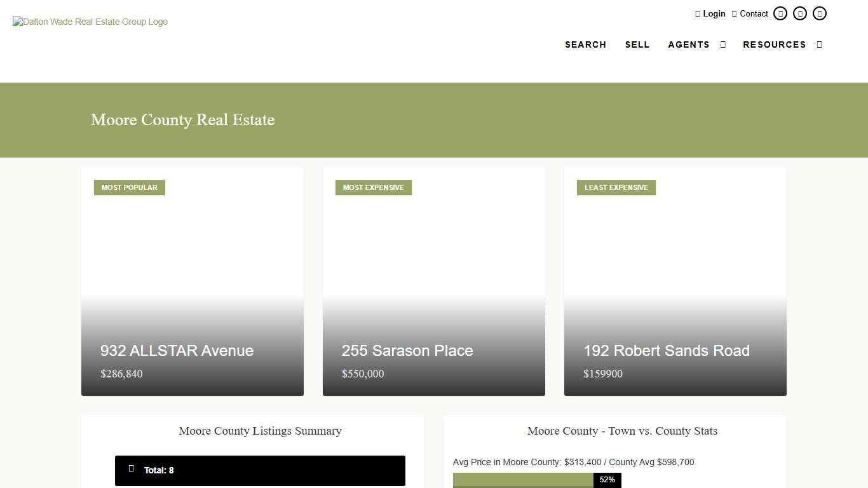This screenshot has height=488, width=868.
Task: Open the 255 Sarason Place listing card
Action: tap(433, 281)
